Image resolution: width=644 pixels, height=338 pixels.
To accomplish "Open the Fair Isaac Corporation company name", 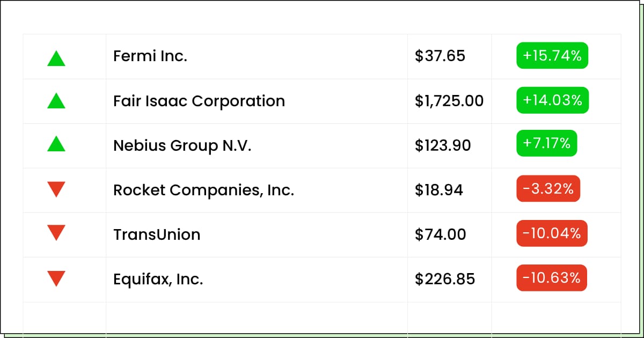I will coord(199,101).
